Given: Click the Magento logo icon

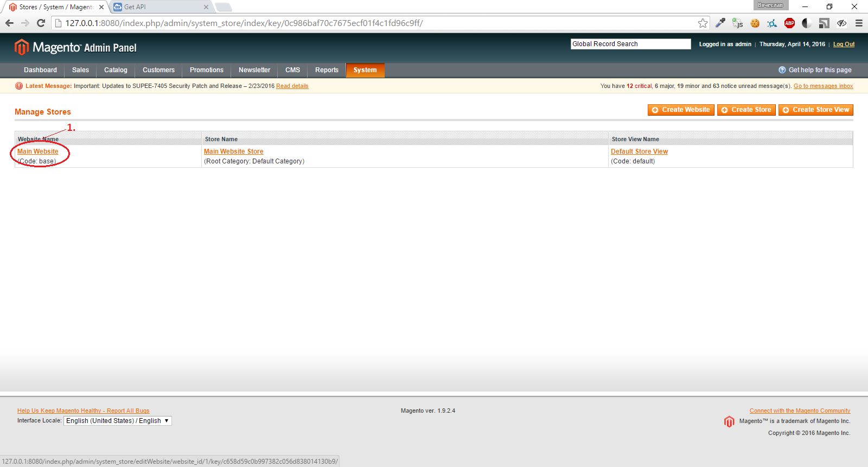Looking at the screenshot, I should (21, 47).
